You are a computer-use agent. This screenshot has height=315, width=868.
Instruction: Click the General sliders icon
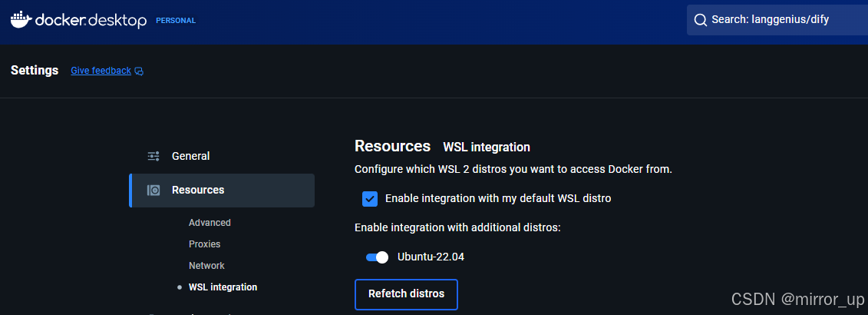[x=153, y=157]
